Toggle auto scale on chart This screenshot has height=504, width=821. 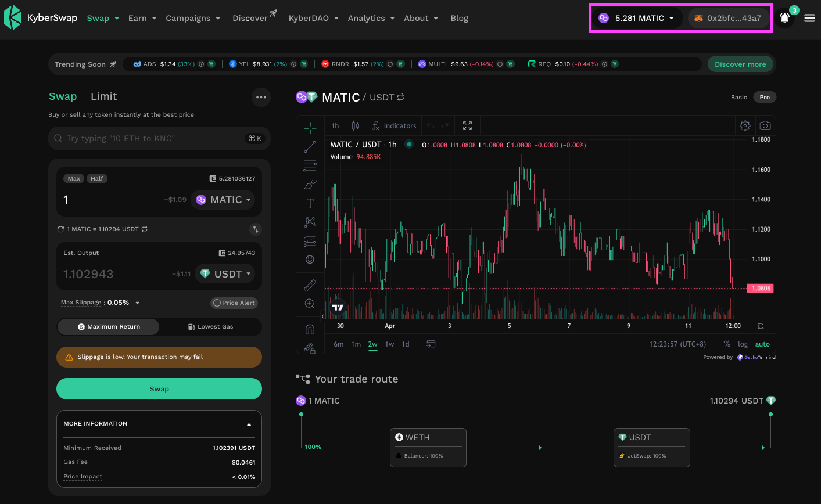(762, 344)
